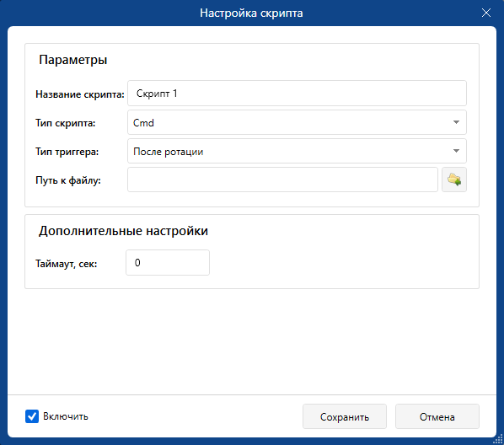Uncheck the Включить checkbox
The width and height of the screenshot is (504, 445).
(32, 416)
